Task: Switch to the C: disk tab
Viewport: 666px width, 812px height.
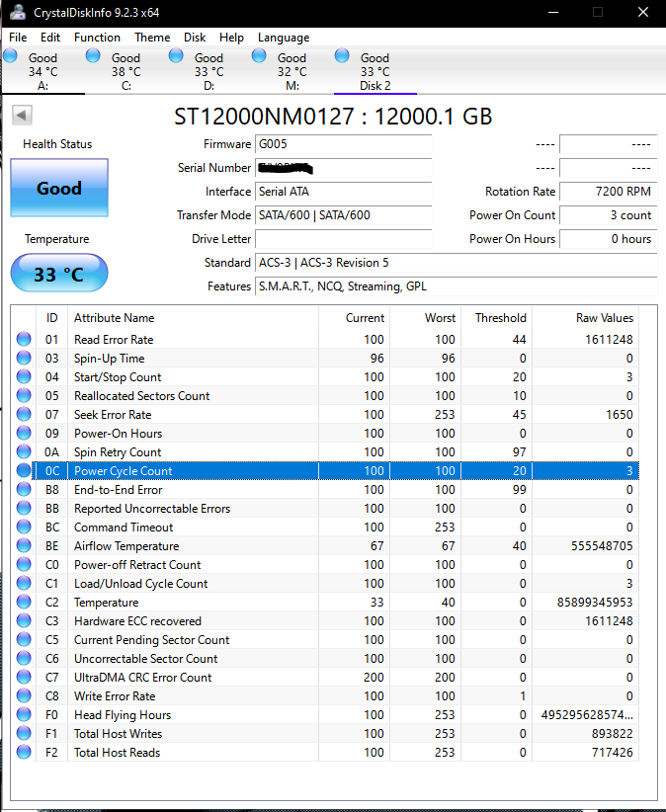Action: point(125,71)
